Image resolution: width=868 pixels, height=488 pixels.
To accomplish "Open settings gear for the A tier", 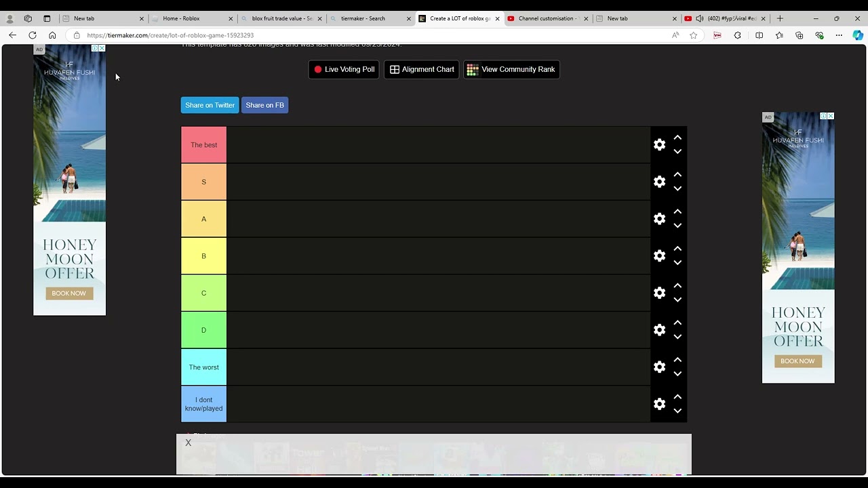I will tap(659, 219).
